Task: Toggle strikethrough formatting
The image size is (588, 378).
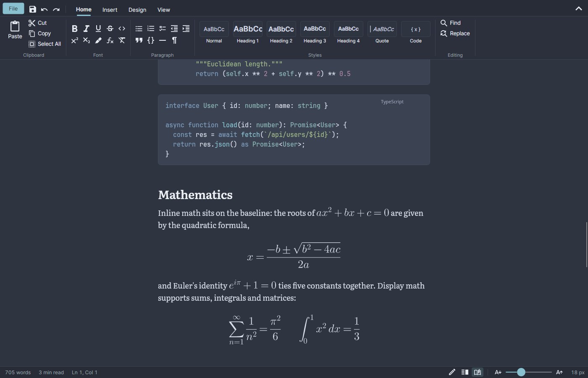Action: (110, 29)
